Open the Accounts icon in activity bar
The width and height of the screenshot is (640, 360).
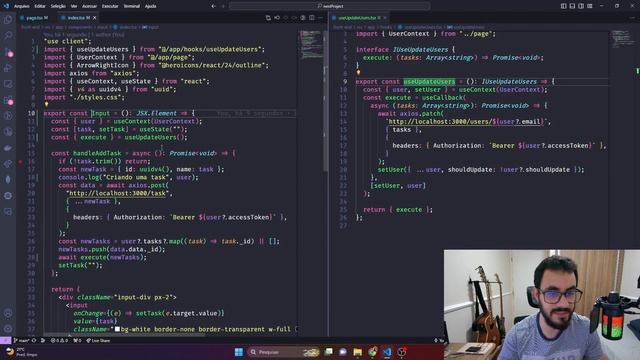(x=8, y=313)
